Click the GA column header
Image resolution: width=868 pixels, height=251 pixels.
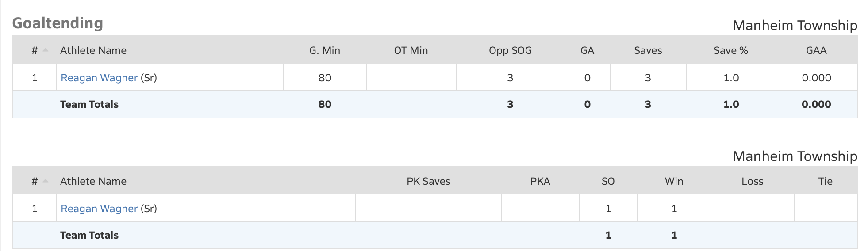587,50
